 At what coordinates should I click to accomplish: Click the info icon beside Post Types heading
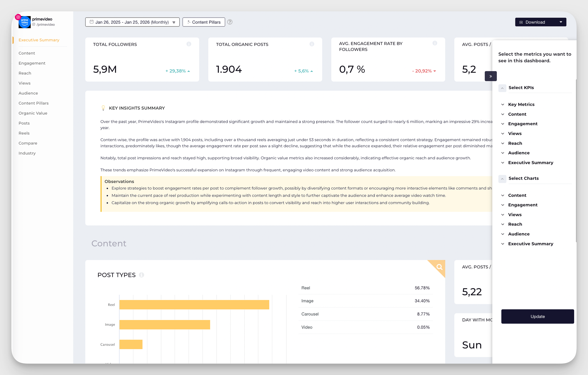point(142,275)
